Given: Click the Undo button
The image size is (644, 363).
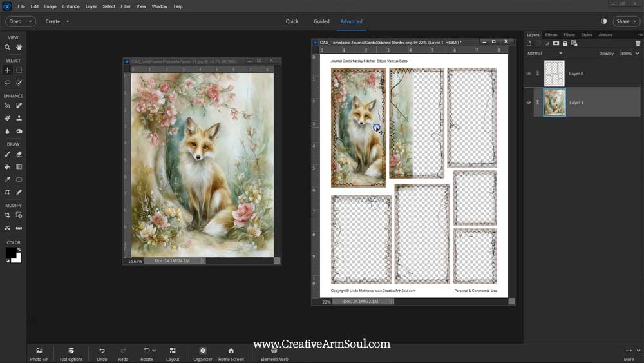Looking at the screenshot, I should pos(102,354).
